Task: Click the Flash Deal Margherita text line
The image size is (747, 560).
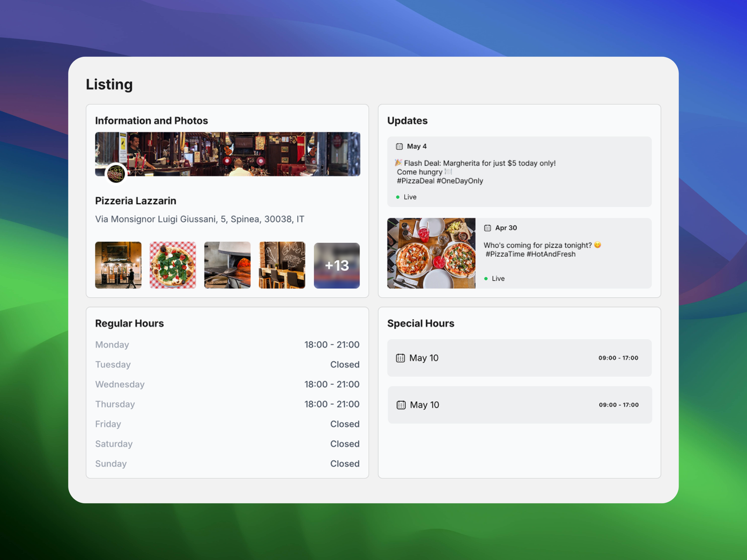Action: click(x=475, y=163)
